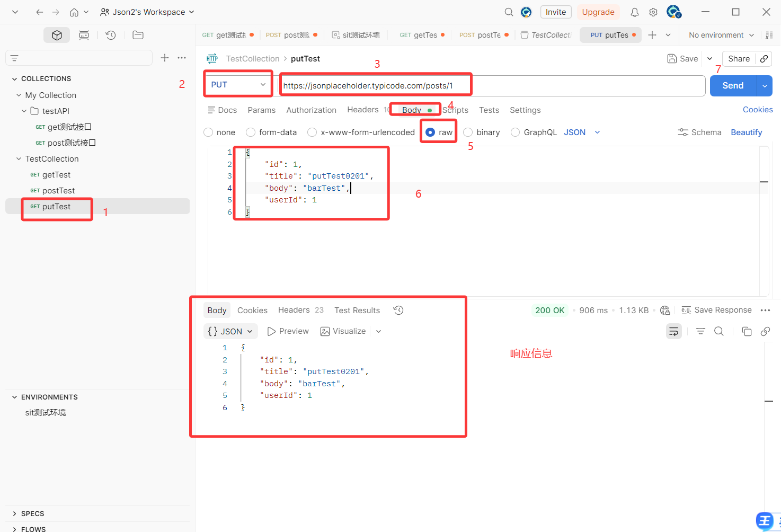Open the right sidebar panel icon
Image resolution: width=781 pixels, height=532 pixels.
coord(769,35)
